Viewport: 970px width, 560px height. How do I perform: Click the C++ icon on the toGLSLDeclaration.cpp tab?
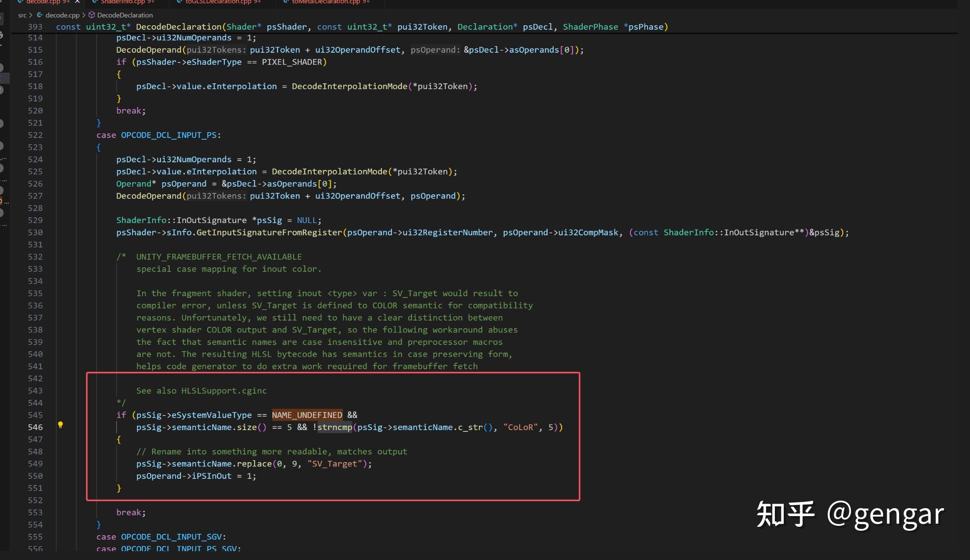179,2
